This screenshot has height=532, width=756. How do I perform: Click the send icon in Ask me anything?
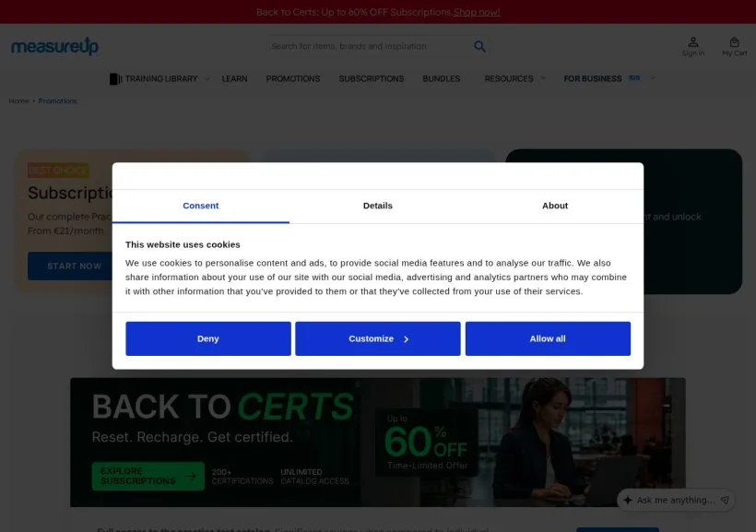click(x=725, y=500)
